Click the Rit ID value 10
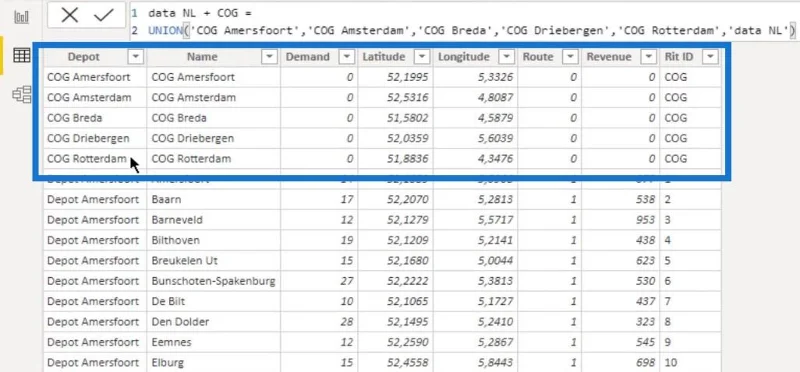Image resolution: width=800 pixels, height=372 pixels. tap(670, 363)
